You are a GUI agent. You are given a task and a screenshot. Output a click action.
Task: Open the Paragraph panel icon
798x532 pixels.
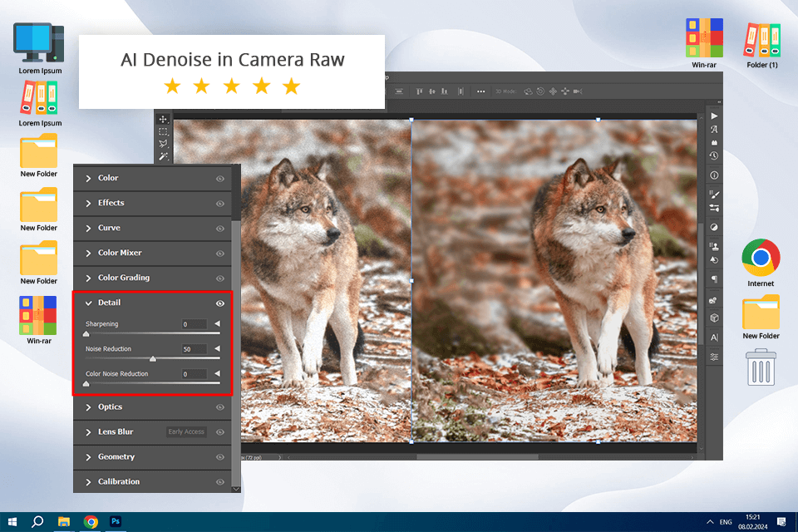coord(714,279)
